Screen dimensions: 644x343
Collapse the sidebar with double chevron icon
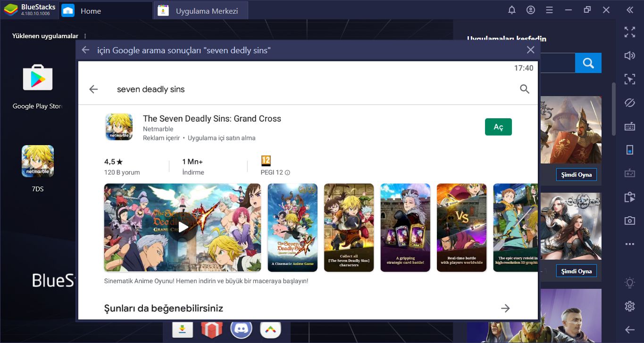click(x=630, y=10)
